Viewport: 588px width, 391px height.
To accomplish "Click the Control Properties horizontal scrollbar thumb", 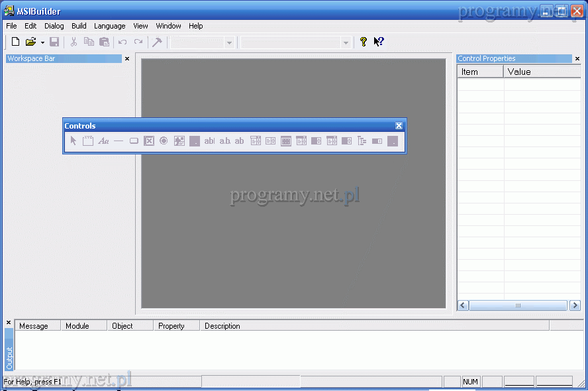I will tap(518, 306).
